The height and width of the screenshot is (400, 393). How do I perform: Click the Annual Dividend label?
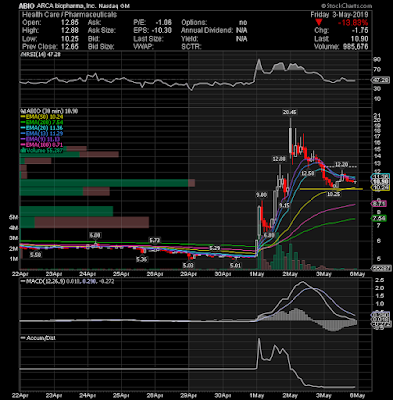pyautogui.click(x=207, y=31)
